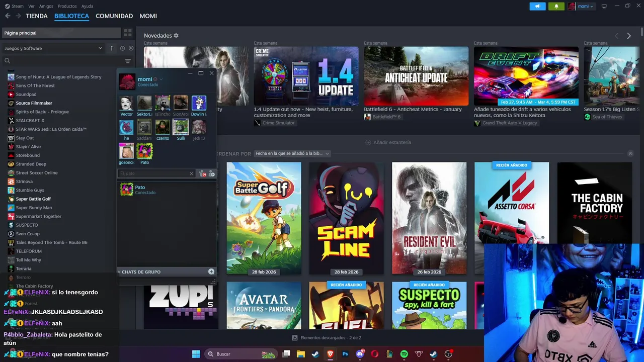Open Opera browser from the taskbar
Screen dimensions: 644x362
click(375, 354)
